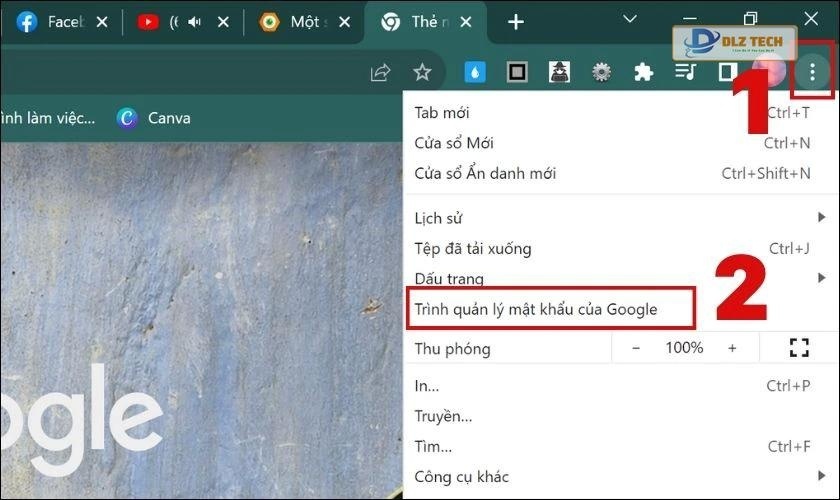Click the square frame extension icon
This screenshot has width=840, height=500.
point(517,72)
